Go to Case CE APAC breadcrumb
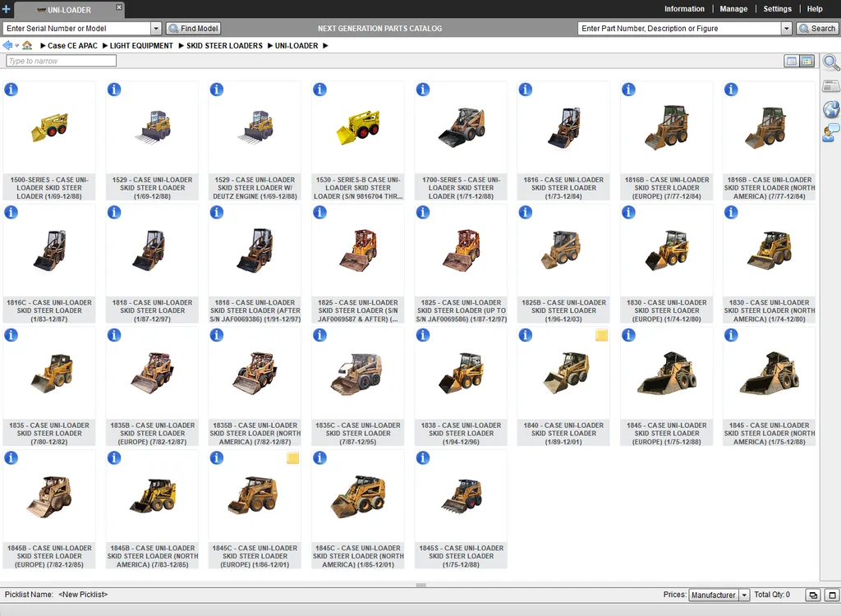The height and width of the screenshot is (616, 841). pos(72,46)
